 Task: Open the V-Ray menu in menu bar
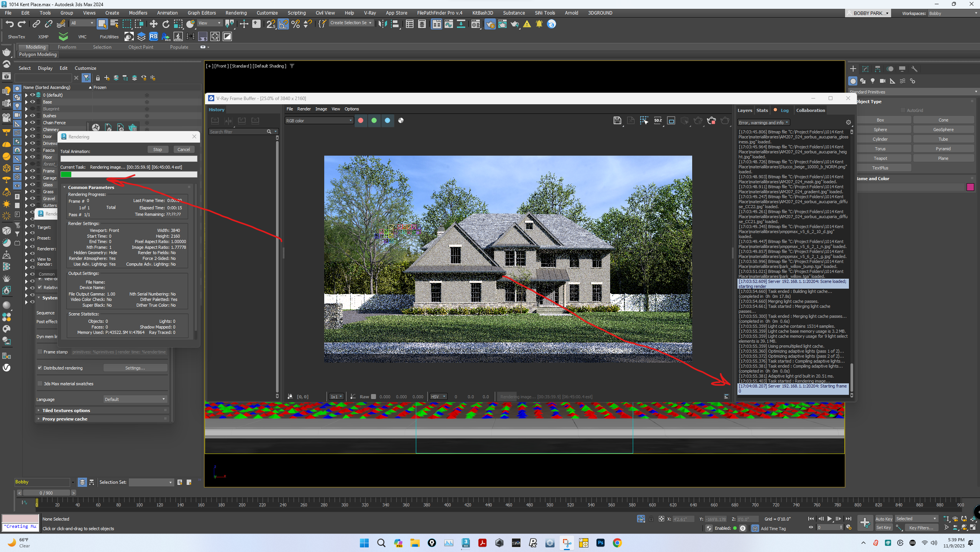369,13
